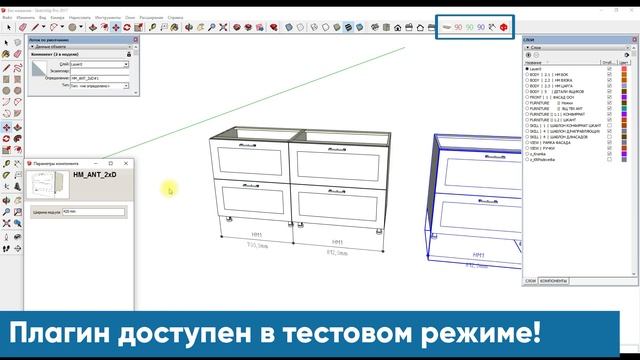The image size is (640, 360).
Task: Open the Camera menu
Action: pos(57,18)
